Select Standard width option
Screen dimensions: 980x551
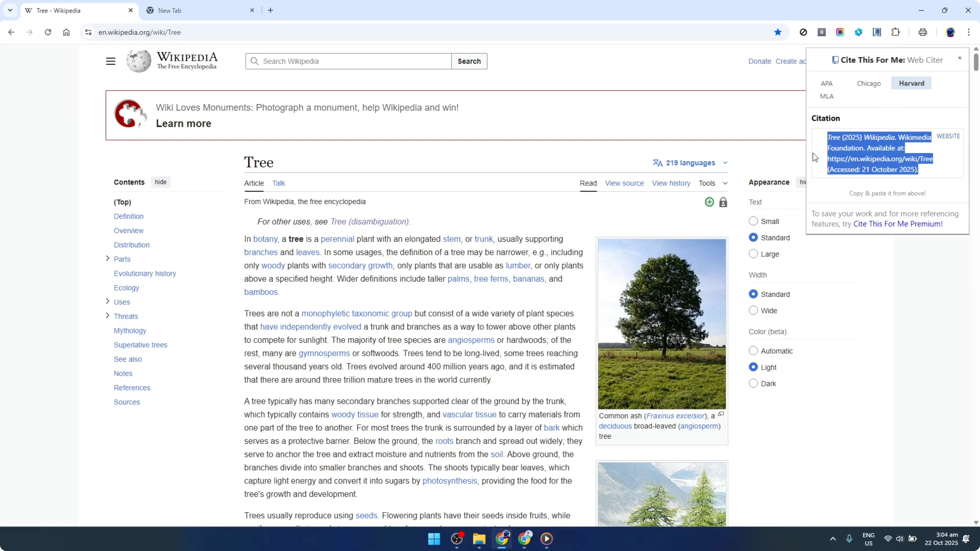click(x=753, y=294)
